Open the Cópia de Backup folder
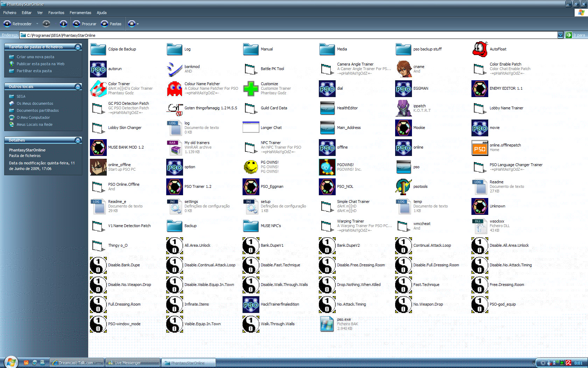Screen dimensions: 588x368 click(x=98, y=49)
